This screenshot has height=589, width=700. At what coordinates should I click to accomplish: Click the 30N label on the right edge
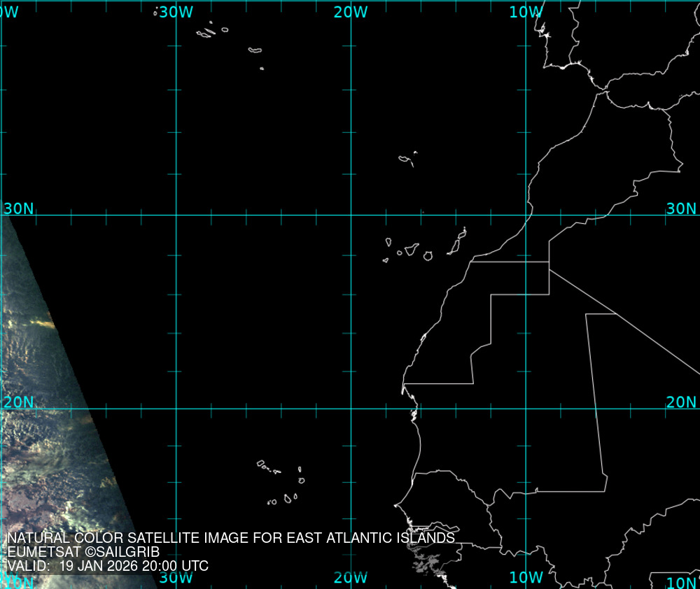(x=680, y=208)
